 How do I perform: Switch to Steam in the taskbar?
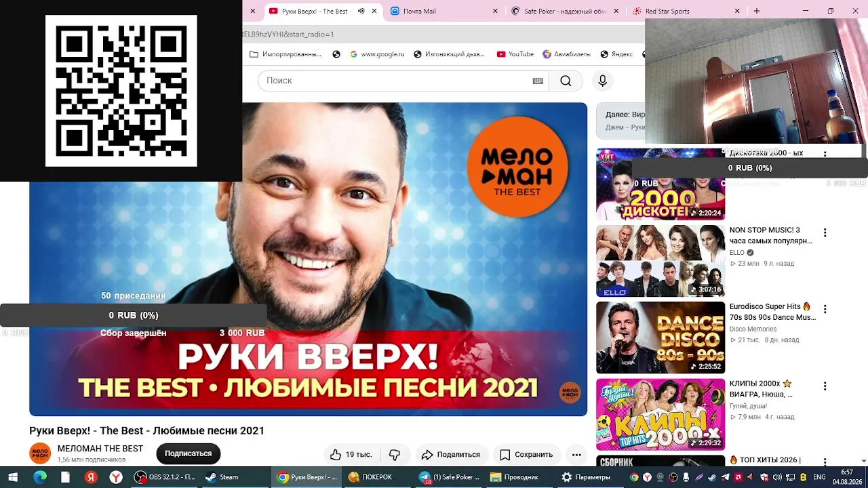tap(236, 477)
